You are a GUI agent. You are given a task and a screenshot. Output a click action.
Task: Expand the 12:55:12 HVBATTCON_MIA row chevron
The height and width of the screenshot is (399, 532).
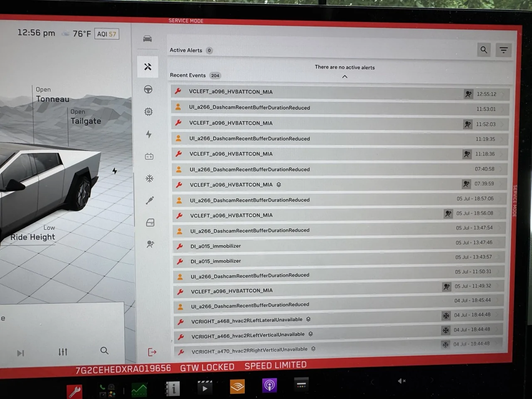click(x=503, y=95)
